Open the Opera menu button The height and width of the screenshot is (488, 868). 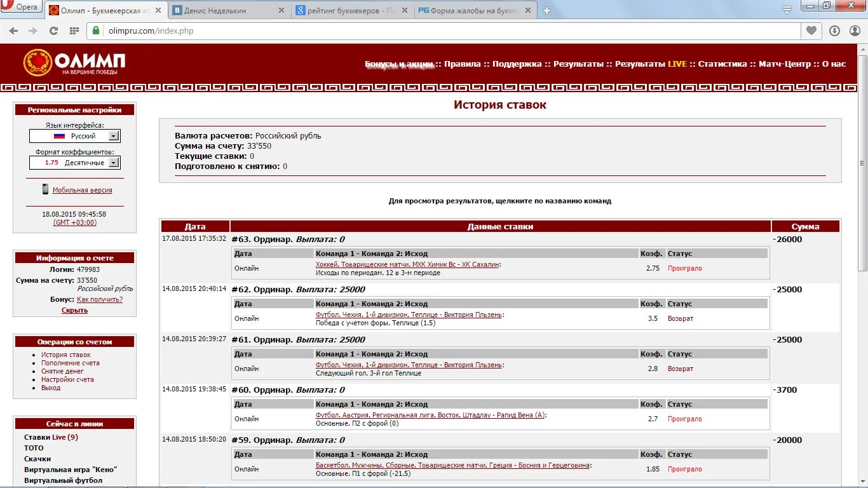pos(20,7)
